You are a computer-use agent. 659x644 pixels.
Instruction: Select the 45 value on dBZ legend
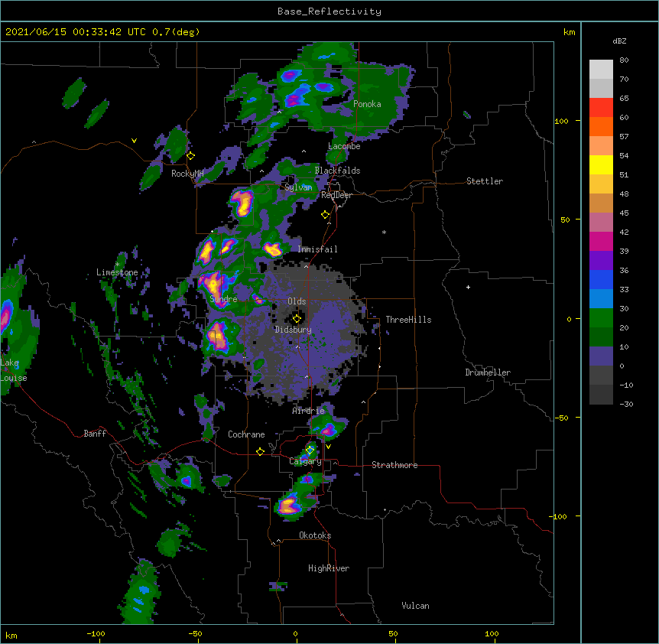click(x=624, y=213)
